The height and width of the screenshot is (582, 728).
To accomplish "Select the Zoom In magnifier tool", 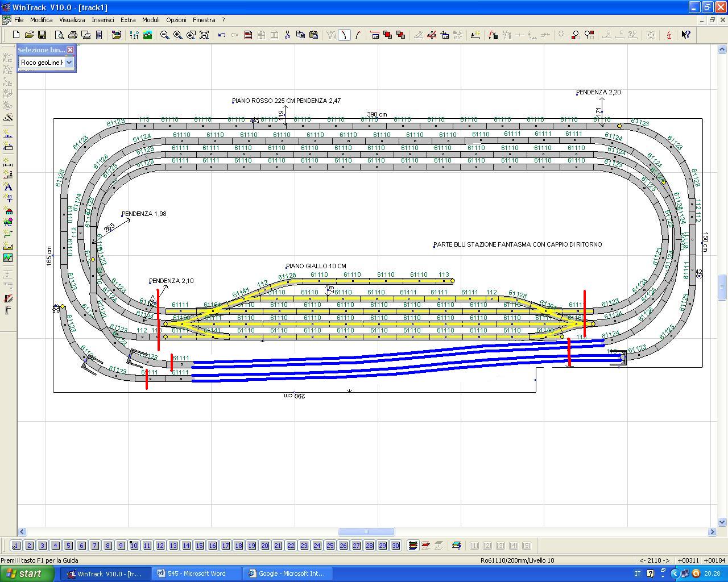I will click(177, 35).
